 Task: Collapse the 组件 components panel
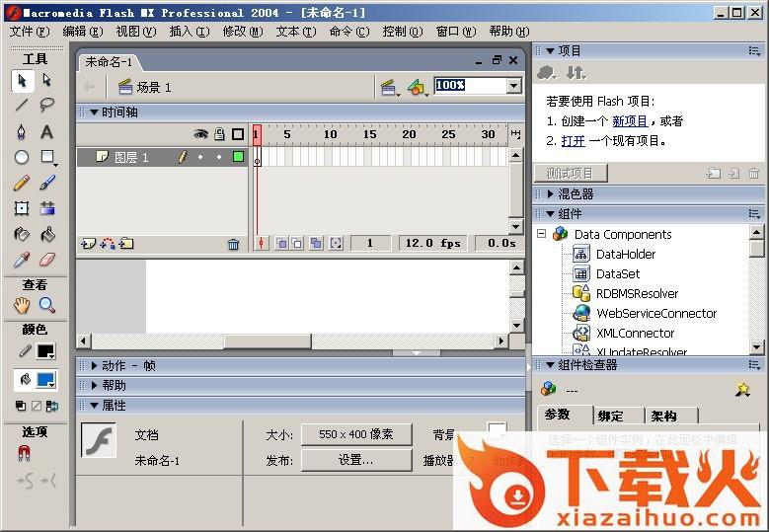click(x=550, y=214)
